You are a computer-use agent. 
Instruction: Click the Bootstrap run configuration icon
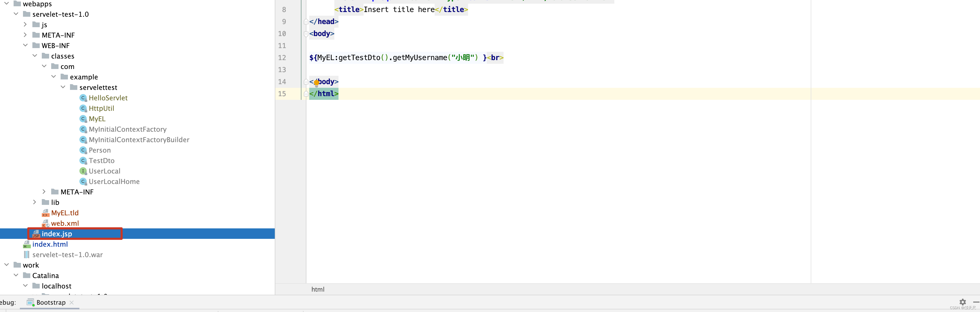(x=30, y=303)
